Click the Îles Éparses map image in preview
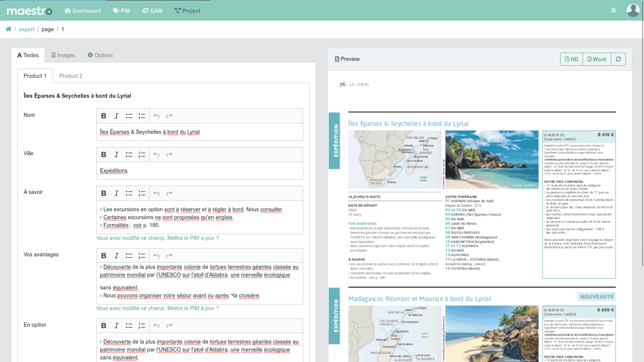 (x=395, y=160)
